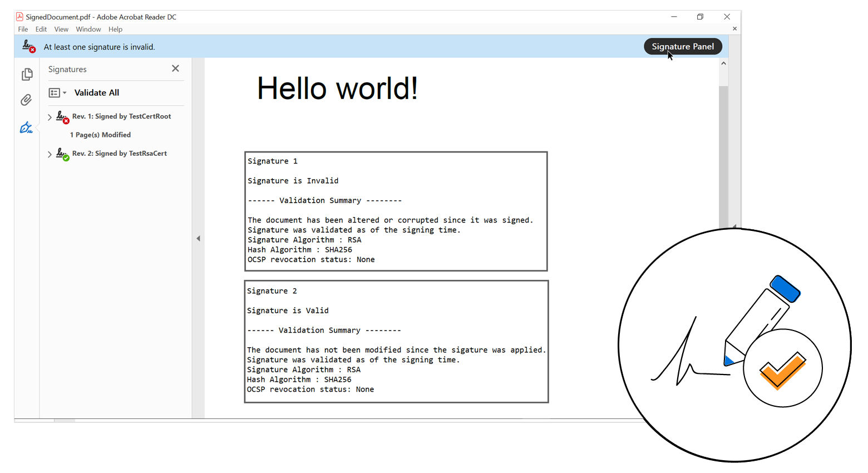Open the Window menu
The height and width of the screenshot is (473, 868).
point(88,29)
